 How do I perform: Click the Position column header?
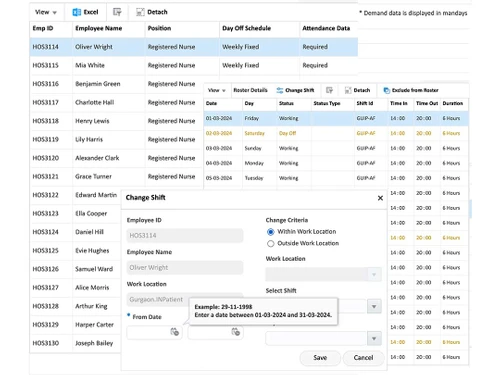pyautogui.click(x=159, y=28)
